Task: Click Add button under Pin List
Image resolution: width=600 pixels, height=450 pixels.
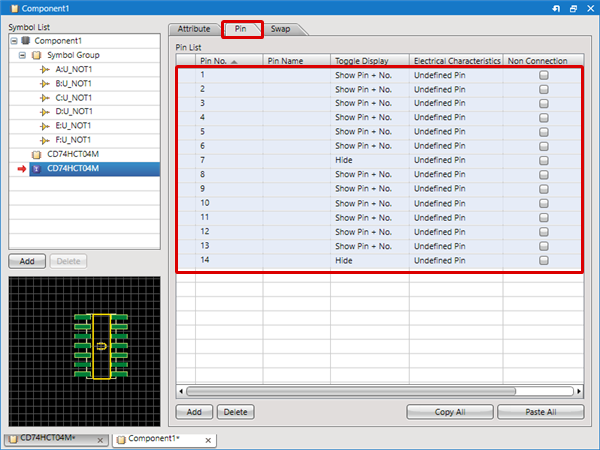Action: tap(194, 412)
